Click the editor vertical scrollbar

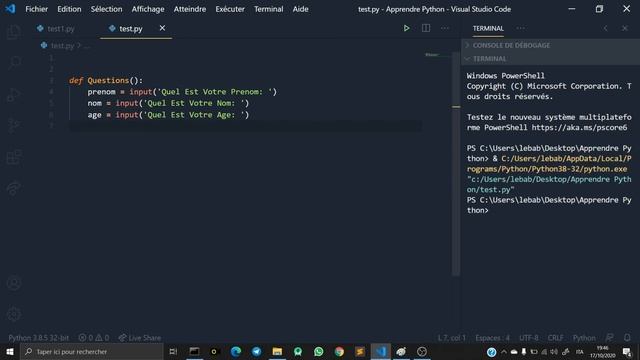pos(456,163)
